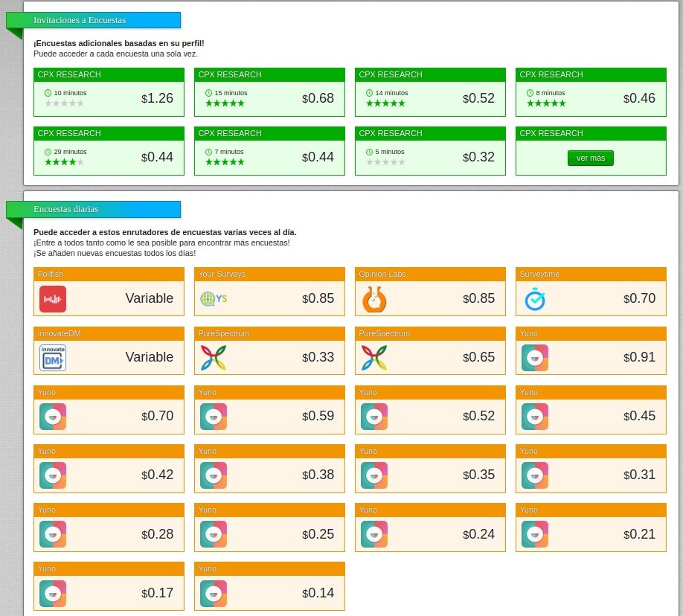Click the 'Variable' text in the Pollfish card
Screen dimensions: 683x616
tap(150, 298)
